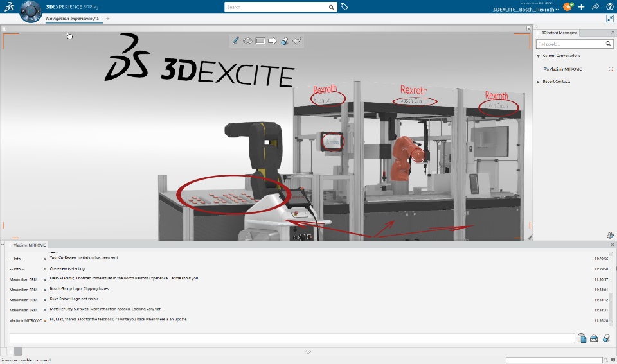Open the orange user notifications avatar
Screen dimensions: 617x364
click(x=568, y=6)
